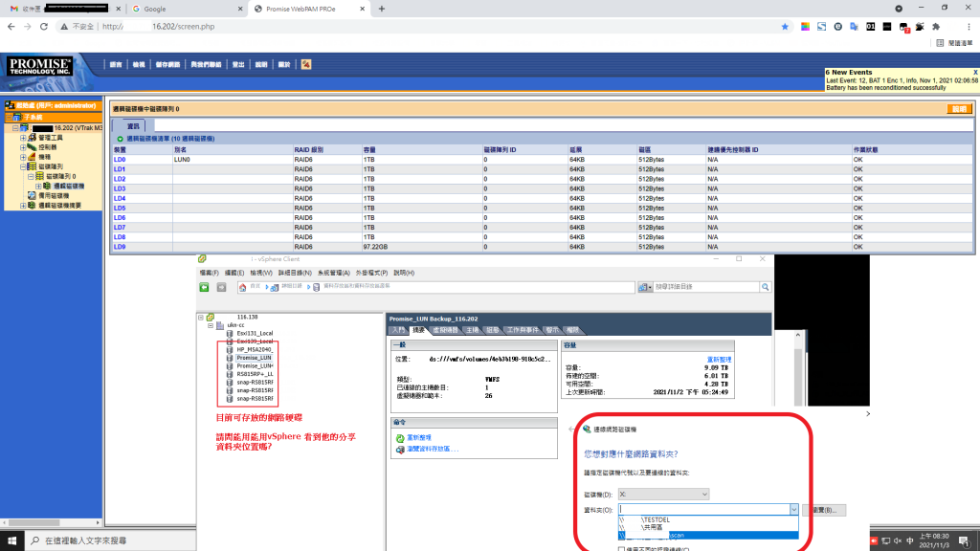Go back in the browser

(x=11, y=27)
